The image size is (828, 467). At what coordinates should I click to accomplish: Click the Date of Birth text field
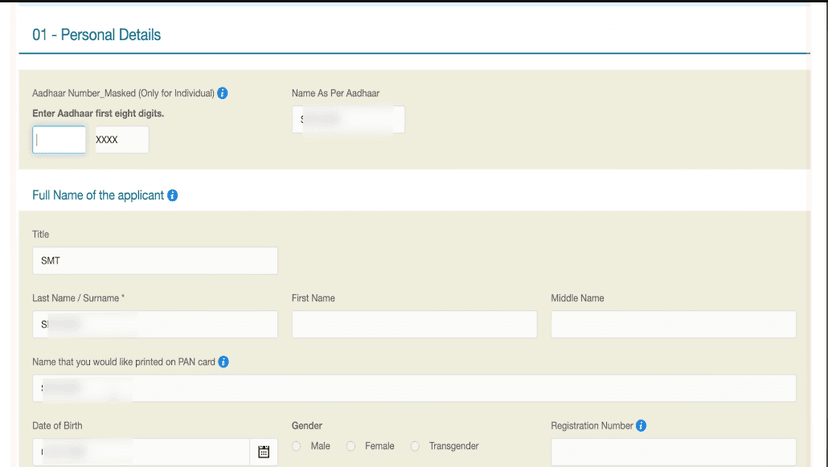(140, 452)
